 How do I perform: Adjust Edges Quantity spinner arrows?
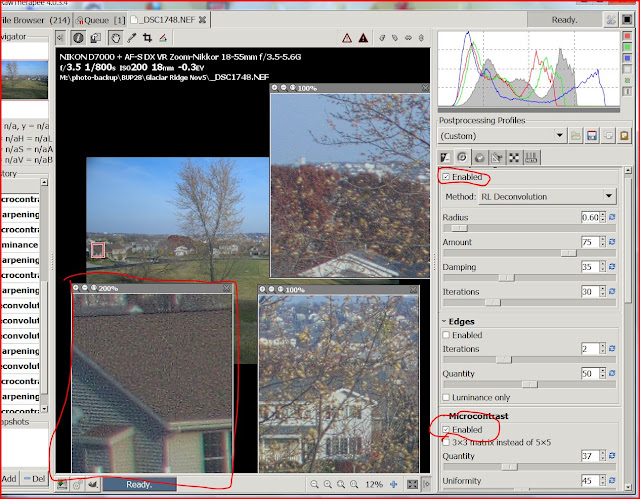[603, 373]
